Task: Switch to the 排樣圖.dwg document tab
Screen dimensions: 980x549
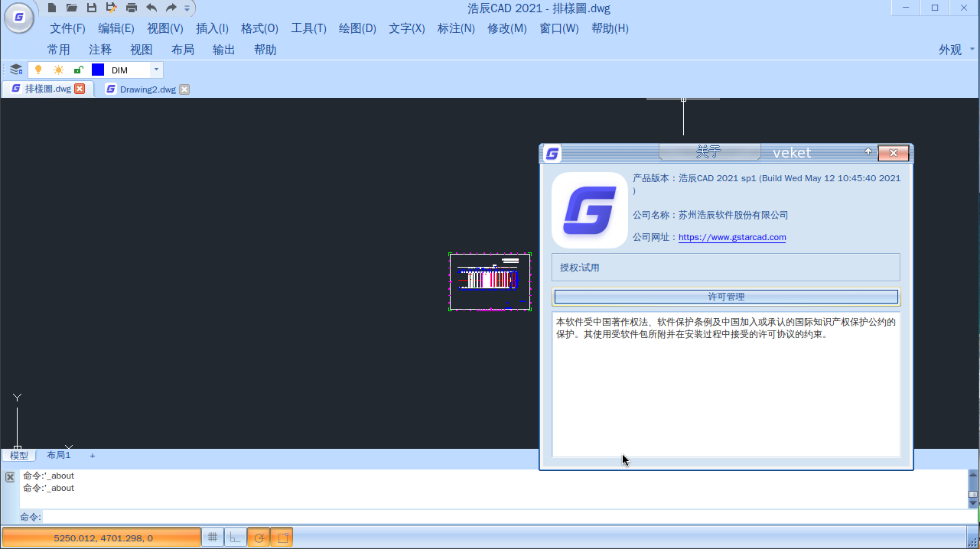Action: coord(47,89)
